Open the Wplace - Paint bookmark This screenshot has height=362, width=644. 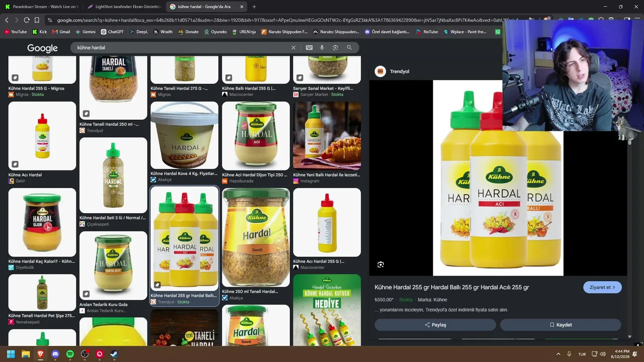click(x=465, y=32)
